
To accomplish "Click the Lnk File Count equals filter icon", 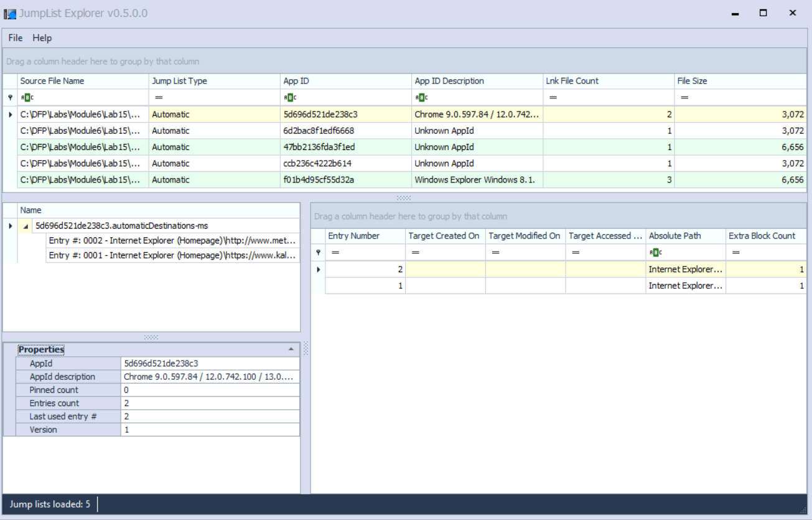I will click(553, 98).
